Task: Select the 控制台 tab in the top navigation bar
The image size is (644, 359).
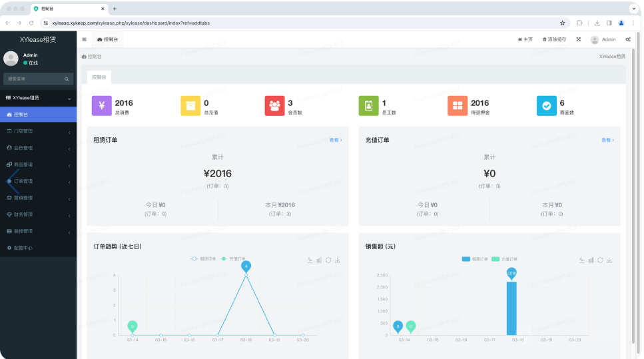Action: tap(107, 39)
